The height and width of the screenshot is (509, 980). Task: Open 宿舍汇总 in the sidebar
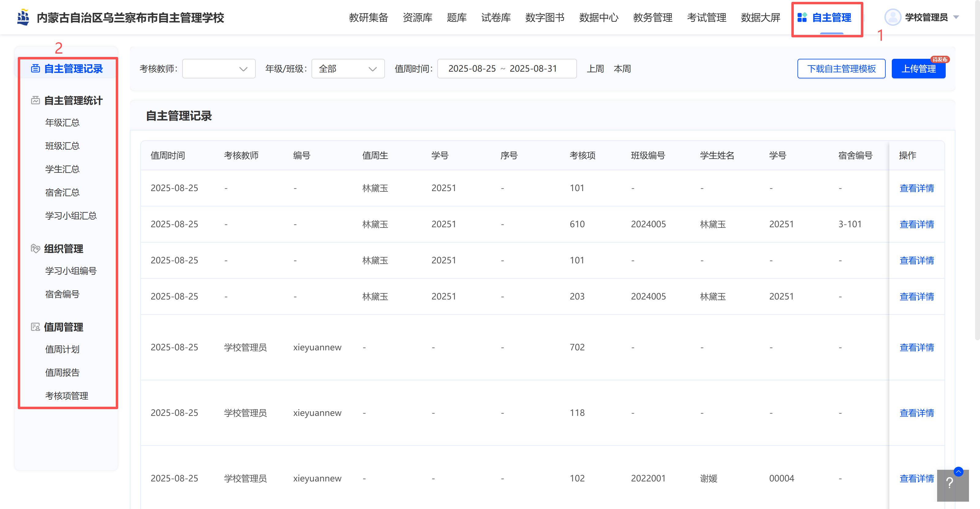pyautogui.click(x=62, y=193)
